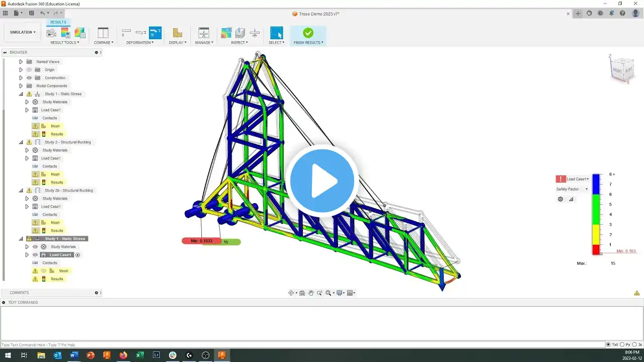Screen dimensions: 644x362
Task: Open the Display Settings monitor icon
Action: click(340, 293)
